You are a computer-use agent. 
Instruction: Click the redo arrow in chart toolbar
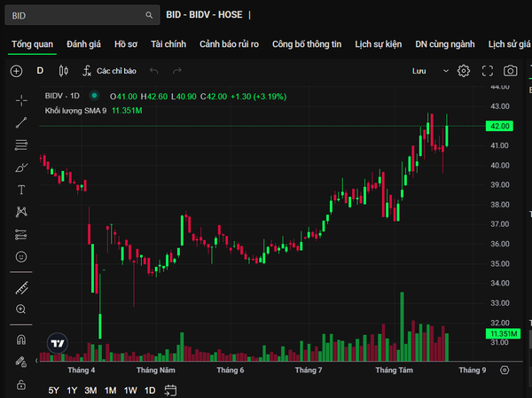[x=177, y=71]
